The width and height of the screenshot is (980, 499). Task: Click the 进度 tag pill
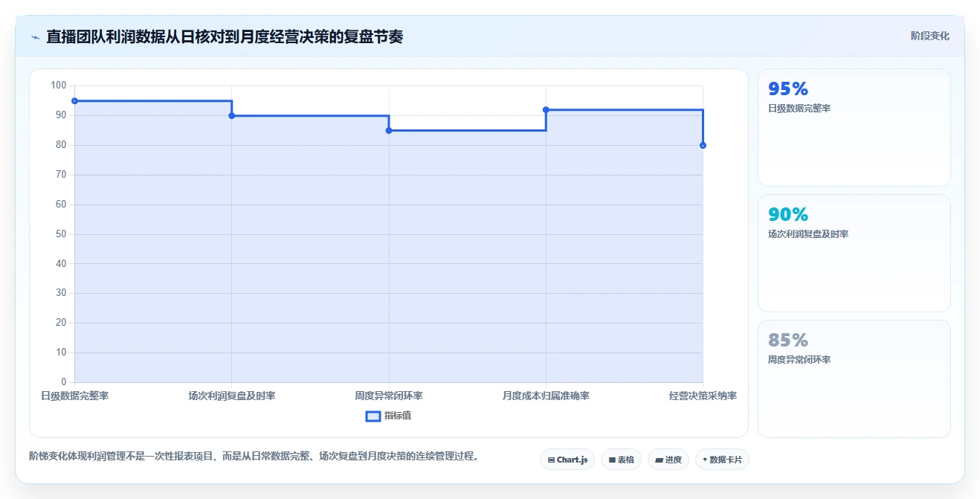pyautogui.click(x=668, y=460)
